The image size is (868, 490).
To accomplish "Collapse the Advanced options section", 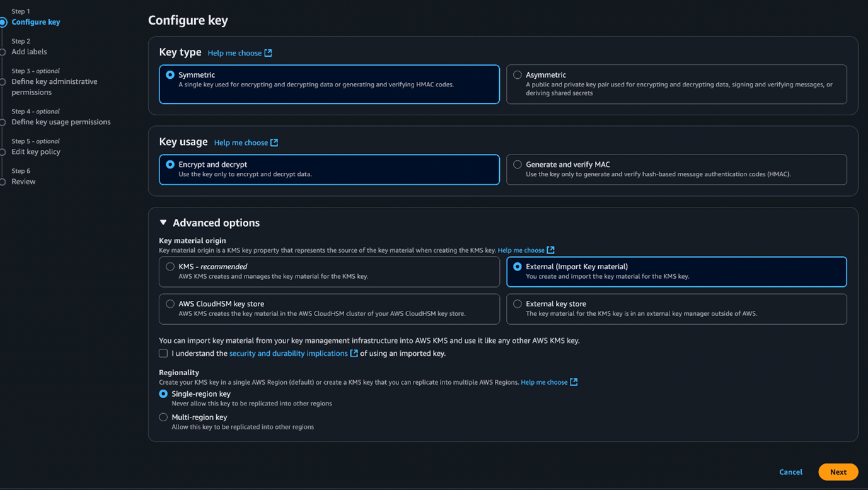I will pos(163,223).
